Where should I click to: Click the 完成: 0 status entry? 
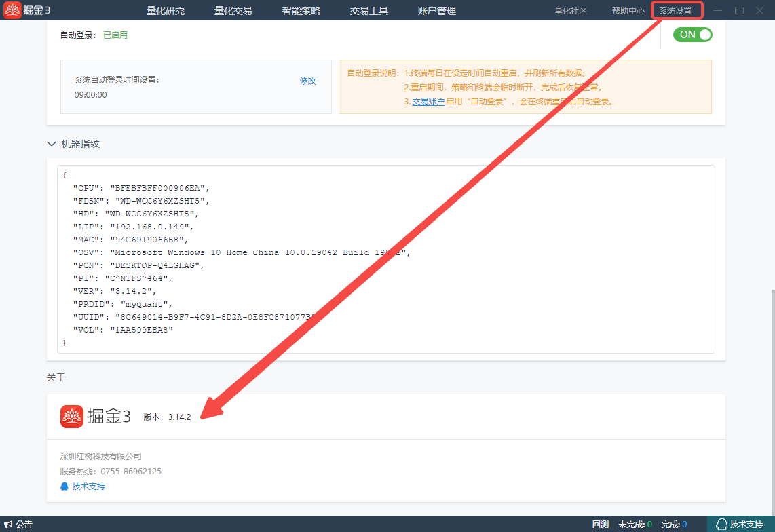[x=674, y=524]
